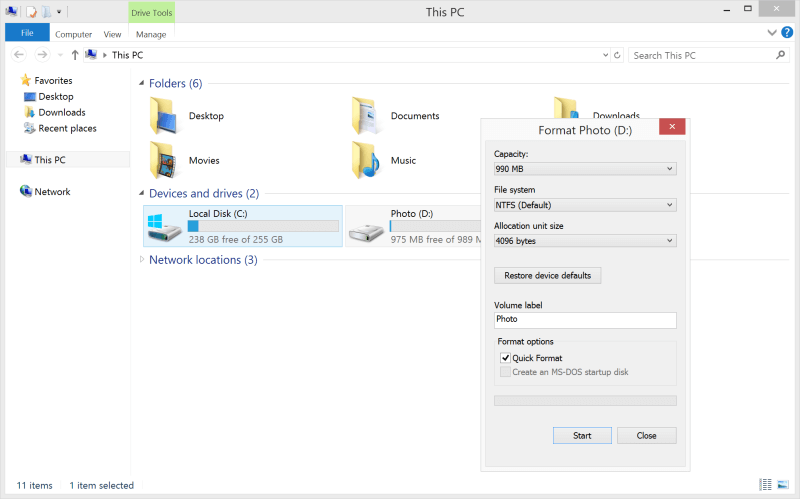Go up one level with Up arrow

[x=74, y=55]
